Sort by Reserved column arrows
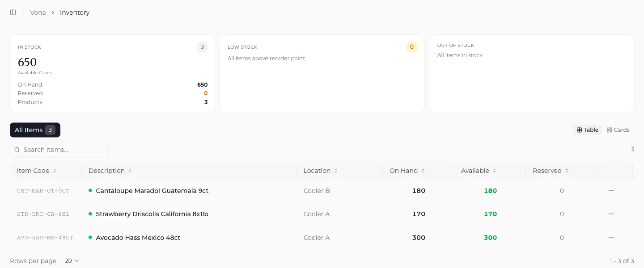644x268 pixels. coord(567,171)
